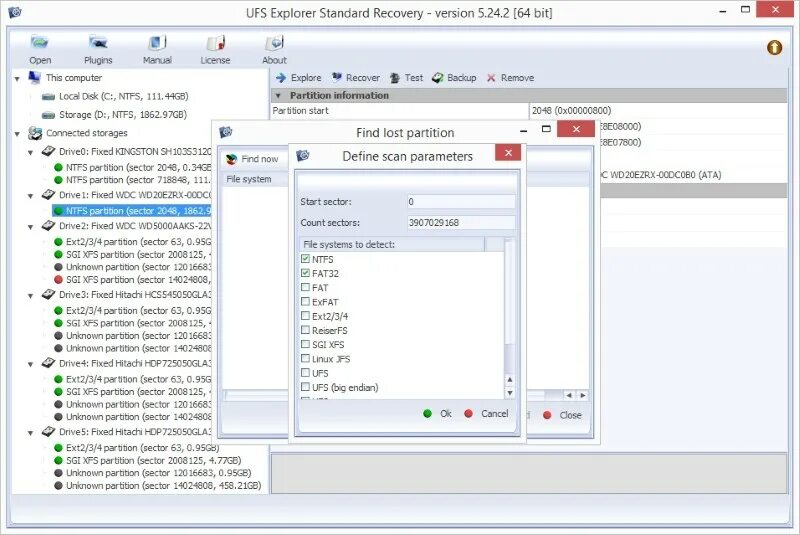Enable the UFS file system checkbox
The width and height of the screenshot is (800, 535).
[305, 373]
